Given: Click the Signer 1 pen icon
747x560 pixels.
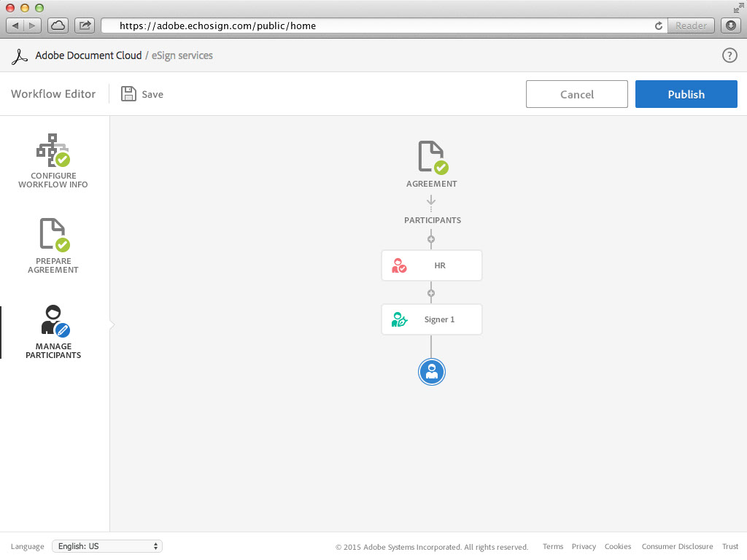Looking at the screenshot, I should [399, 319].
